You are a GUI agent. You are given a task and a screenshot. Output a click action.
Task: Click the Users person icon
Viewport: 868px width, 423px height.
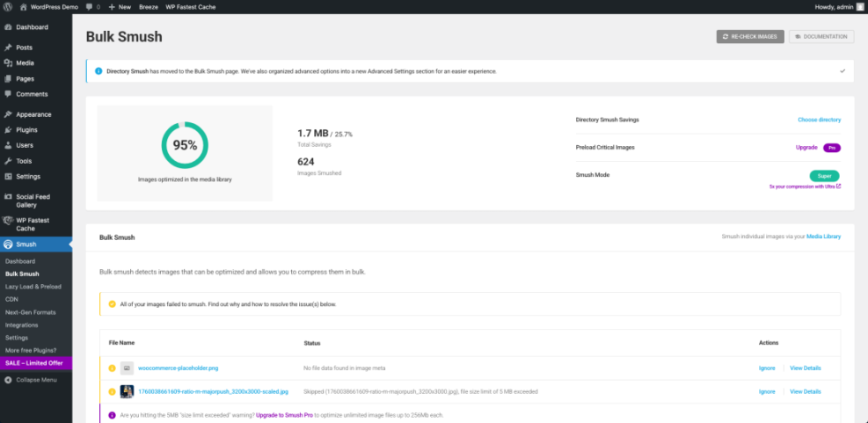pos(8,146)
